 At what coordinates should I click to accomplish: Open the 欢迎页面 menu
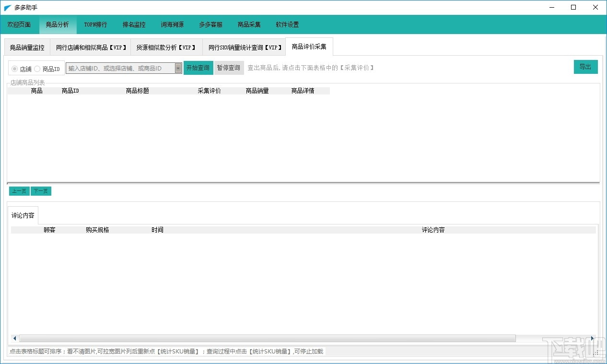[x=19, y=24]
